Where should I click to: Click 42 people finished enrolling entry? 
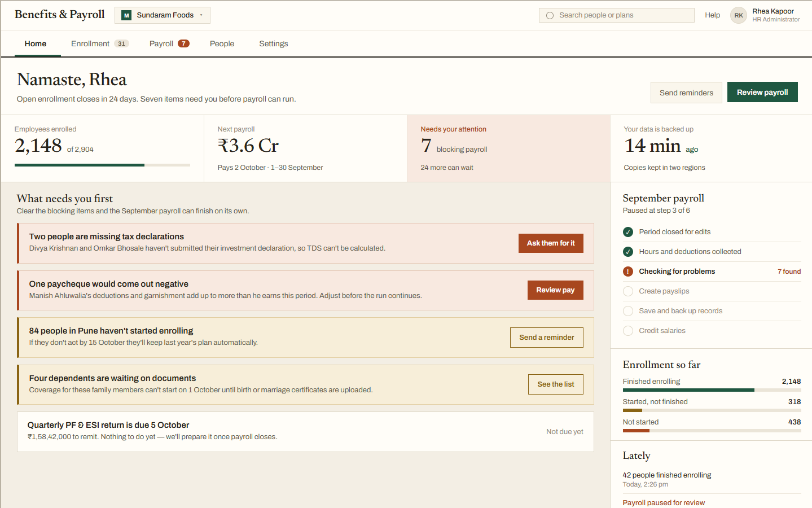[x=667, y=475]
